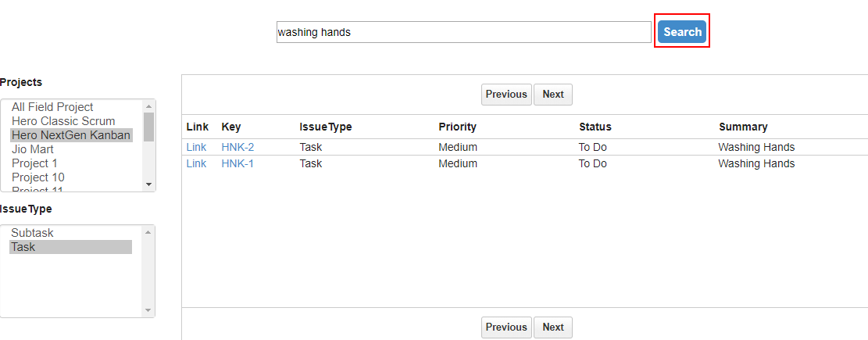This screenshot has width=868, height=340.
Task: Open issue key HNK-1
Action: pos(238,164)
